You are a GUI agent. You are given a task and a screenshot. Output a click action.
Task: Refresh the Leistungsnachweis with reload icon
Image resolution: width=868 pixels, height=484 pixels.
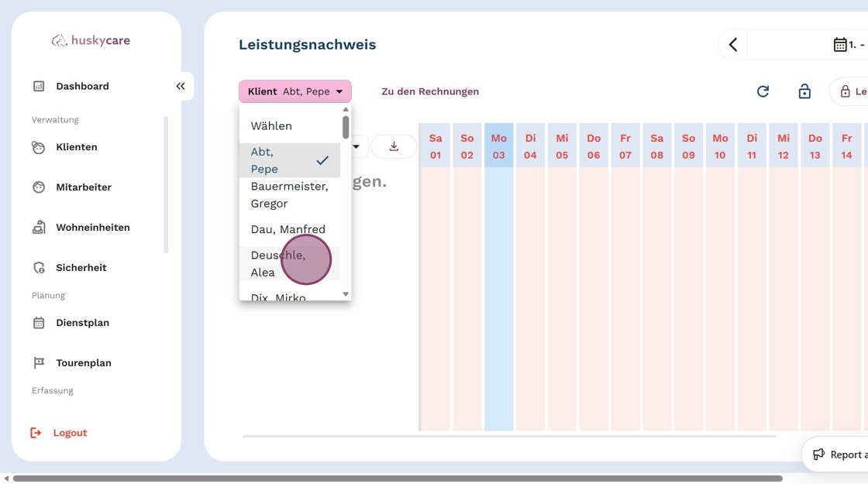tap(763, 91)
